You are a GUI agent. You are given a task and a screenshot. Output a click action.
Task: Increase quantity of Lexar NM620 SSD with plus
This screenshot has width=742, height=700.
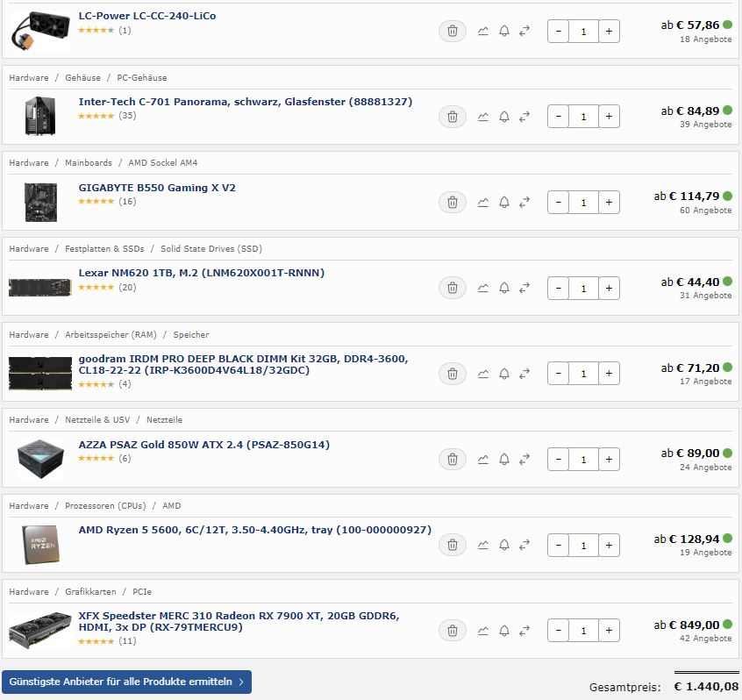(x=609, y=289)
